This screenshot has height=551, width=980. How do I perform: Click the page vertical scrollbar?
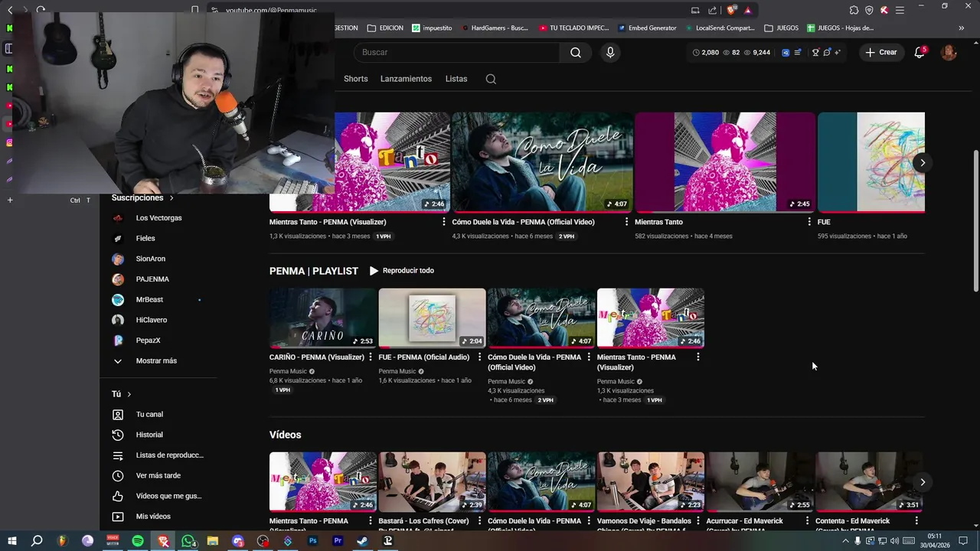coord(975,222)
